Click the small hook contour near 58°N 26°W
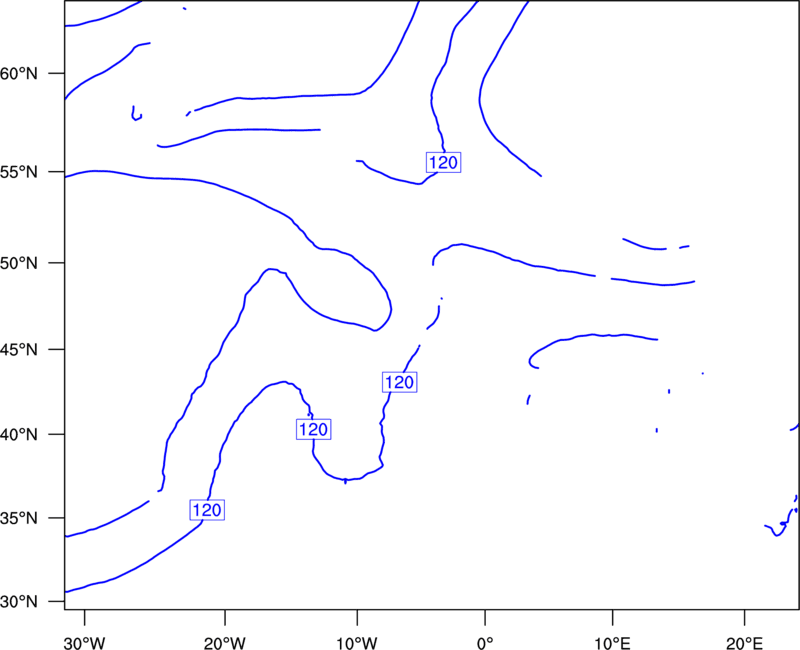This screenshot has height=650, width=800. pos(137,113)
